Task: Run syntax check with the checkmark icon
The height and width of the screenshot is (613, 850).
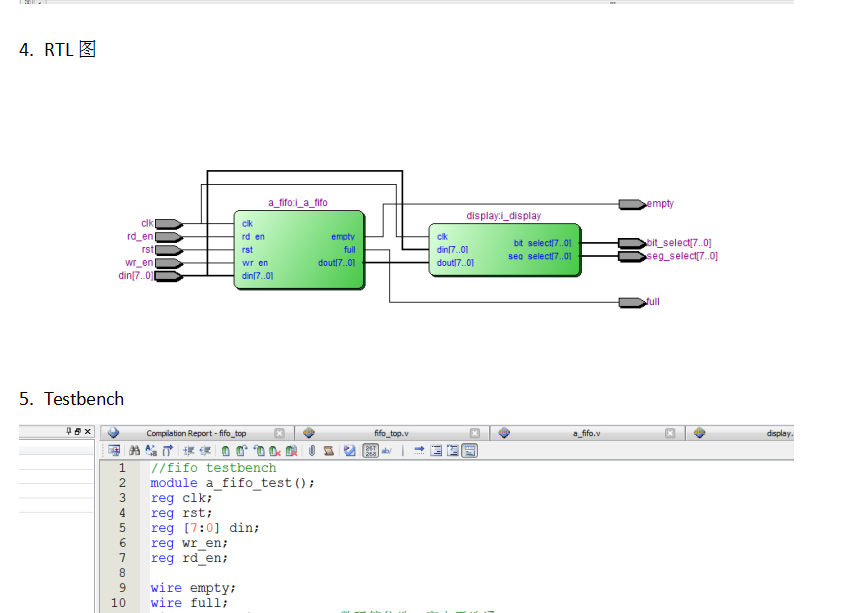Action: coord(348,449)
